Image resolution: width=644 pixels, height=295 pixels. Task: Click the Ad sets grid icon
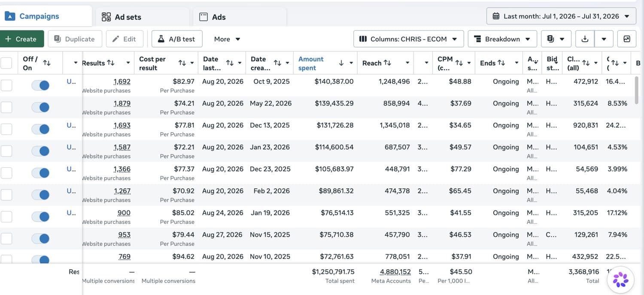click(106, 17)
